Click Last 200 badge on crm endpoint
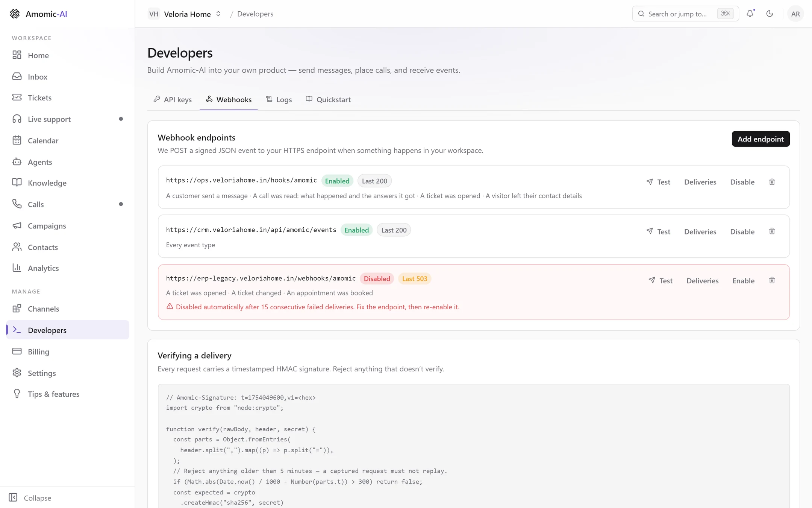 tap(394, 230)
